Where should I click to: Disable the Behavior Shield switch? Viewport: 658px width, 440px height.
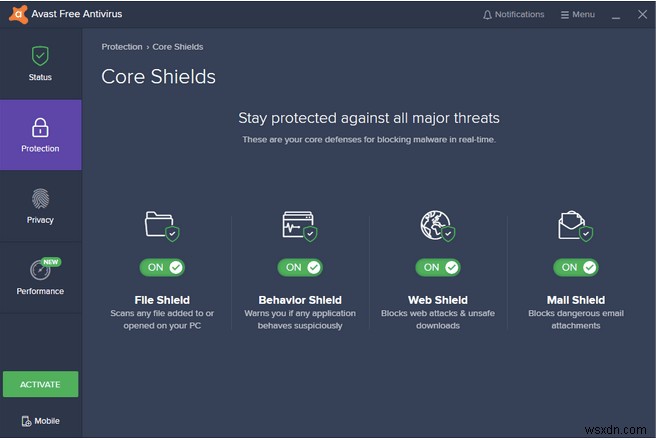click(300, 267)
